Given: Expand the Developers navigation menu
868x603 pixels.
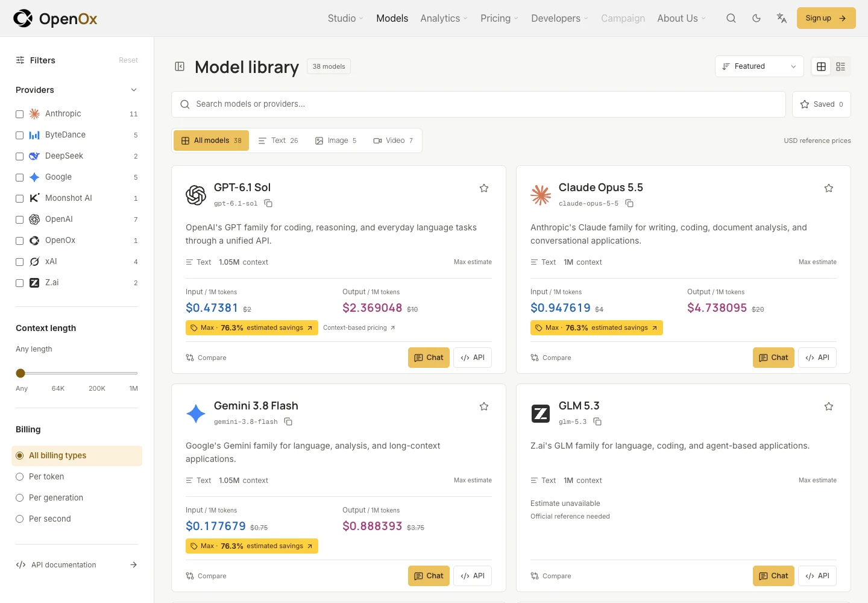Looking at the screenshot, I should tap(559, 19).
